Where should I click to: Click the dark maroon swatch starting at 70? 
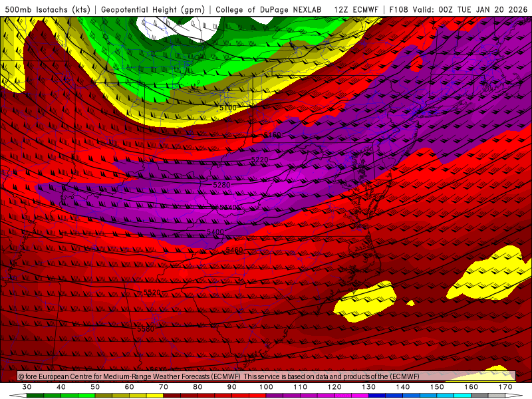(172, 395)
